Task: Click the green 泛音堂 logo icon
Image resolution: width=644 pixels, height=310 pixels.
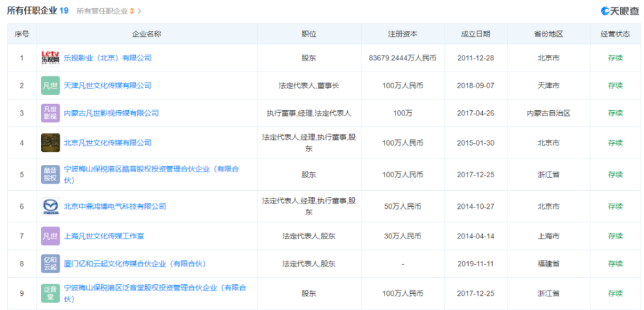Action: coord(50,293)
